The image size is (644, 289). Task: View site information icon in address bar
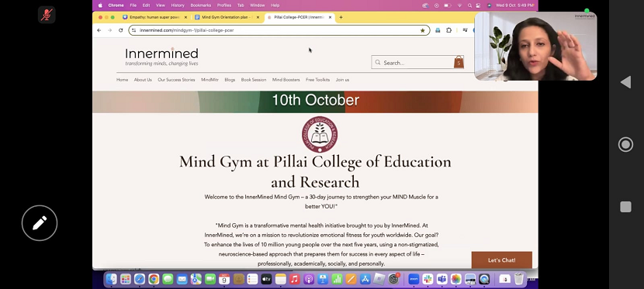pos(133,30)
